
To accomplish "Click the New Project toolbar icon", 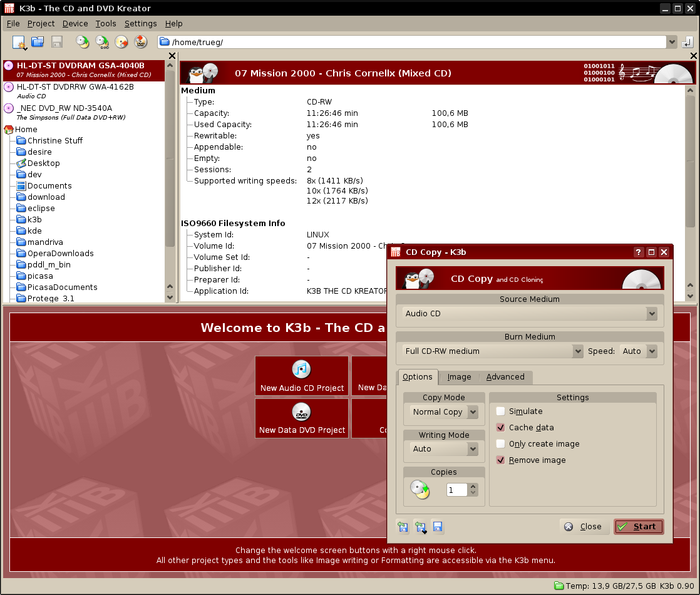I will (19, 42).
